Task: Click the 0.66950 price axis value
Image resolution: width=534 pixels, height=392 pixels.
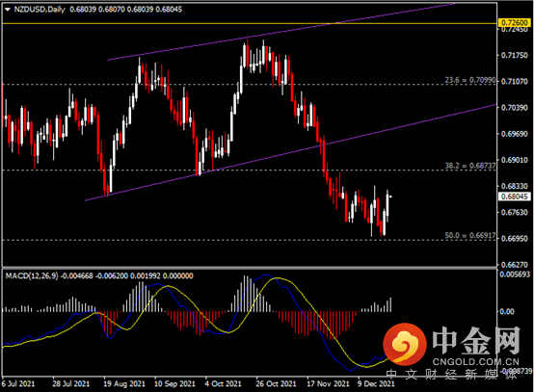Action: 515,239
